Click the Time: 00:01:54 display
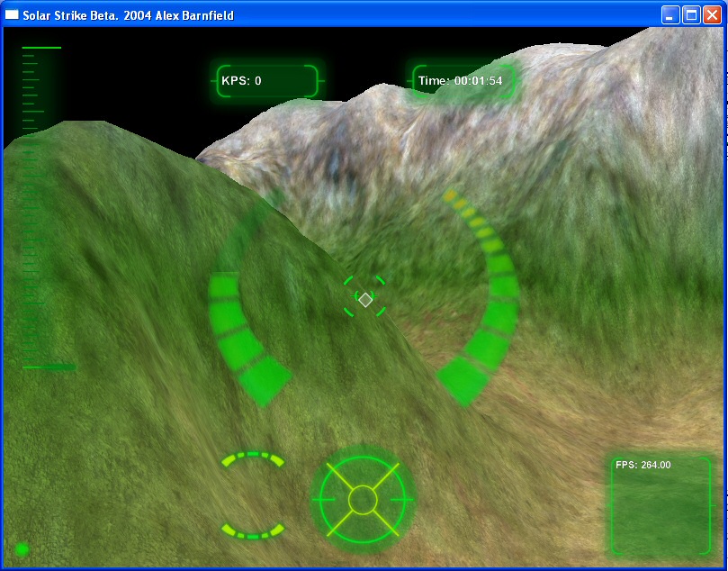Image resolution: width=728 pixels, height=571 pixels. click(x=463, y=81)
